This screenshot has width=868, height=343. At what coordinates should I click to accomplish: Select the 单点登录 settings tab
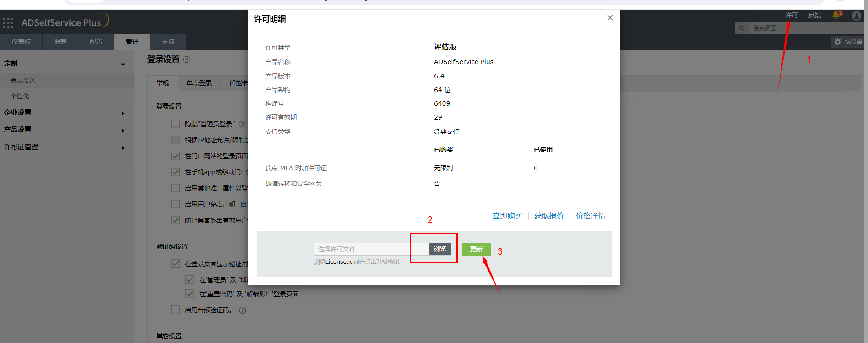coord(199,83)
